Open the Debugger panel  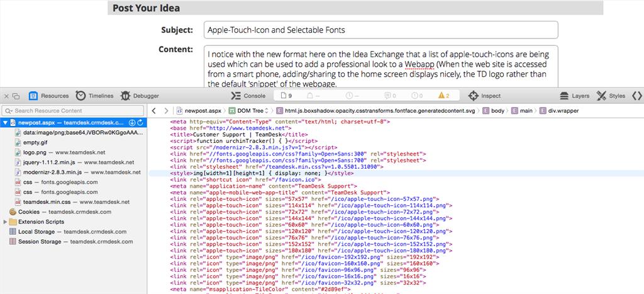[x=140, y=96]
